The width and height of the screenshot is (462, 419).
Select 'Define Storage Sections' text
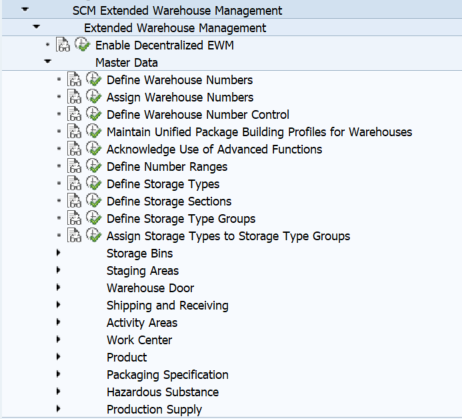pyautogui.click(x=169, y=201)
